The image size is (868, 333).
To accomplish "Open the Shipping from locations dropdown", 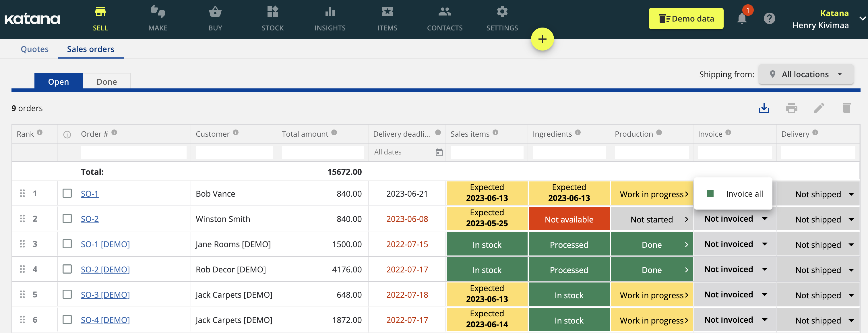I will 806,74.
